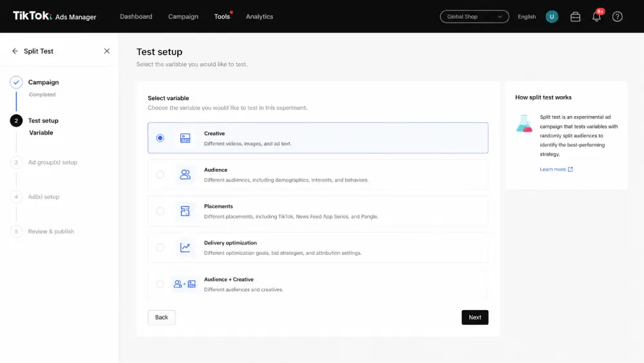Click 'Different videos, images, and ad text.'
This screenshot has width=644, height=363.
[x=248, y=144]
